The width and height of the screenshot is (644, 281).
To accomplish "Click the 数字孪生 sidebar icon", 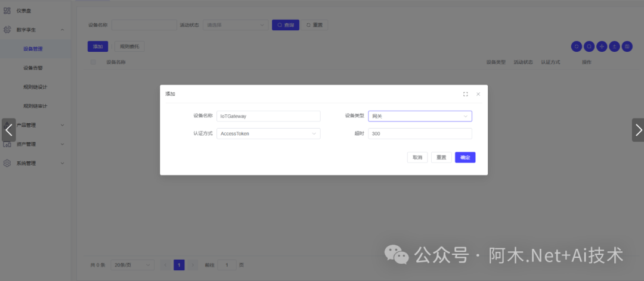I will point(7,30).
